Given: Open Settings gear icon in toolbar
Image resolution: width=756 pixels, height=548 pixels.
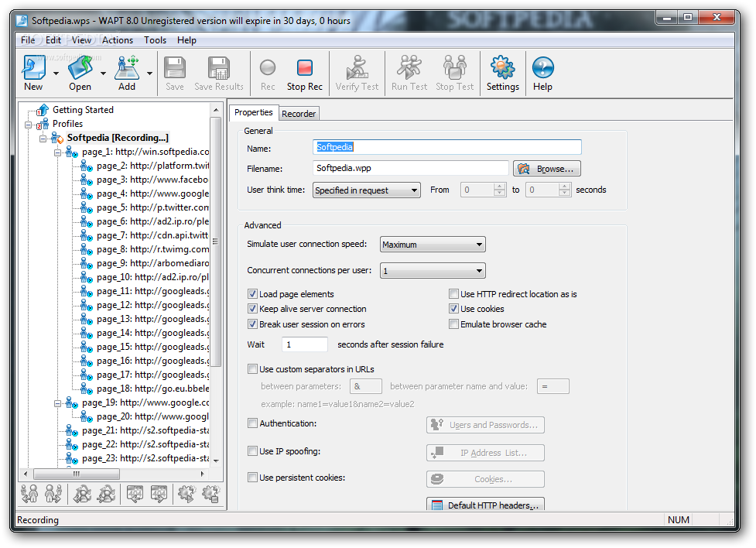Looking at the screenshot, I should pos(502,67).
